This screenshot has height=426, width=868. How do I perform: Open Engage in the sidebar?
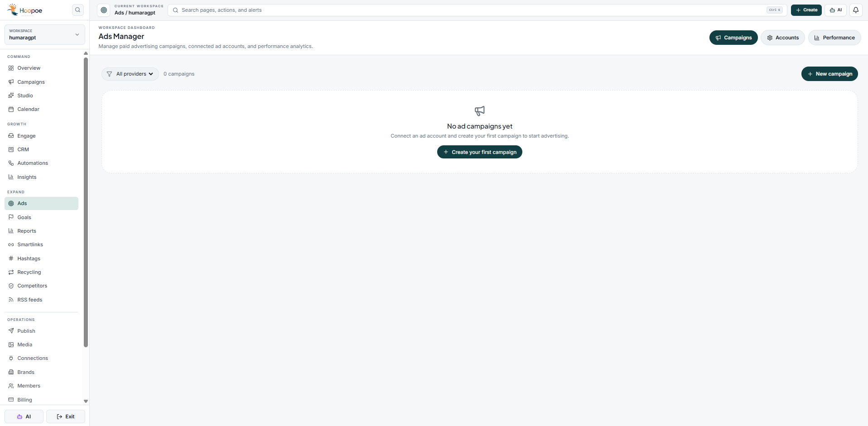[41, 136]
